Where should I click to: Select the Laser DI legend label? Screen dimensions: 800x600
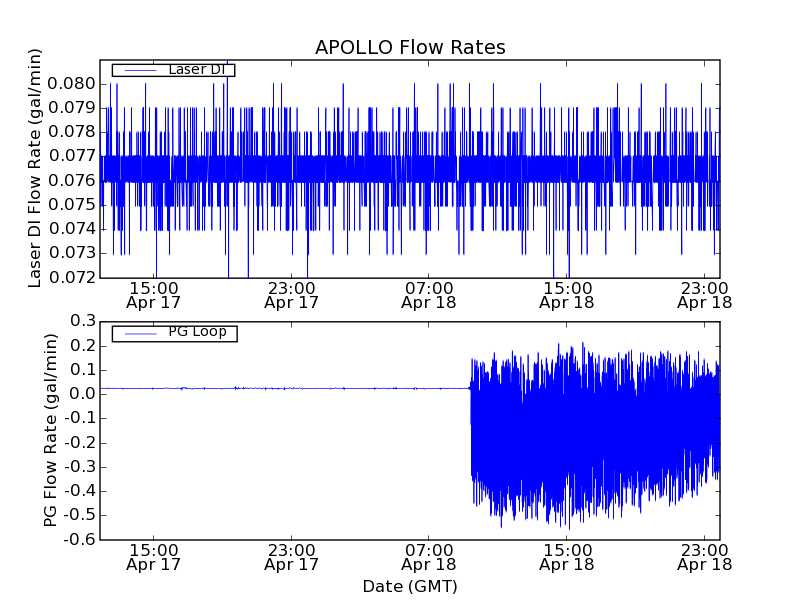197,69
